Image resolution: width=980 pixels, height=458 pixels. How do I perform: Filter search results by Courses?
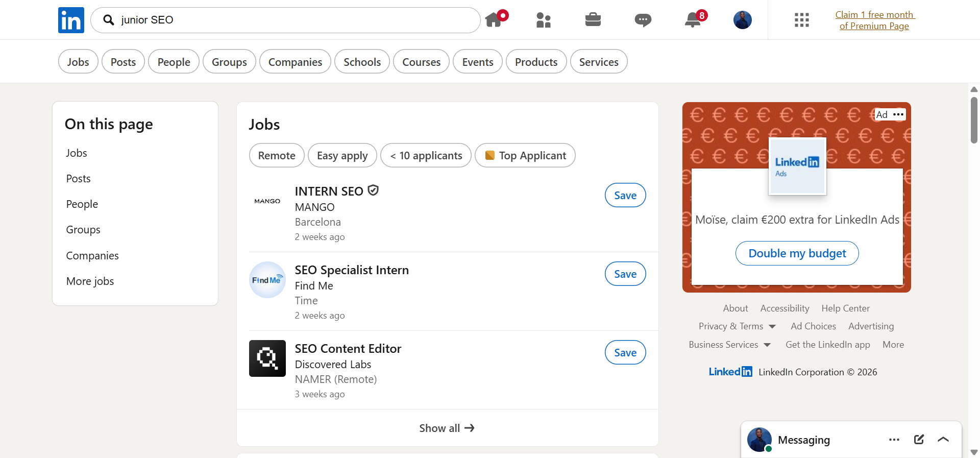coord(422,62)
